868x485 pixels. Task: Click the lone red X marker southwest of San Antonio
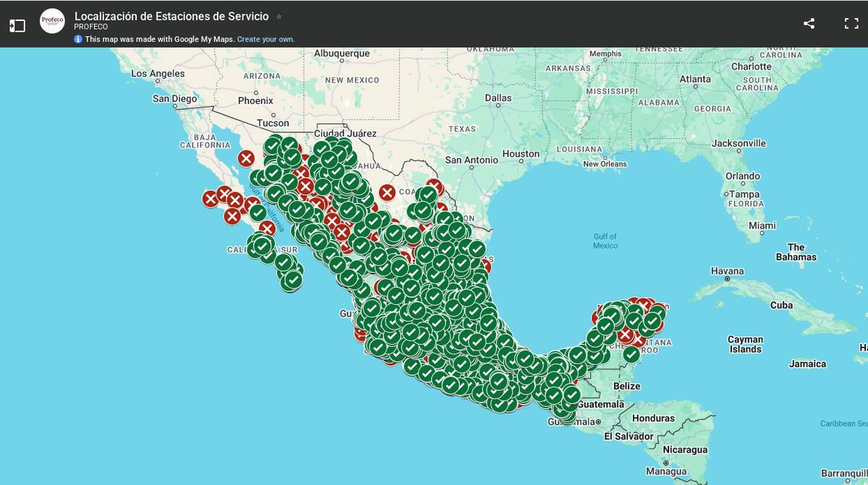point(387,192)
